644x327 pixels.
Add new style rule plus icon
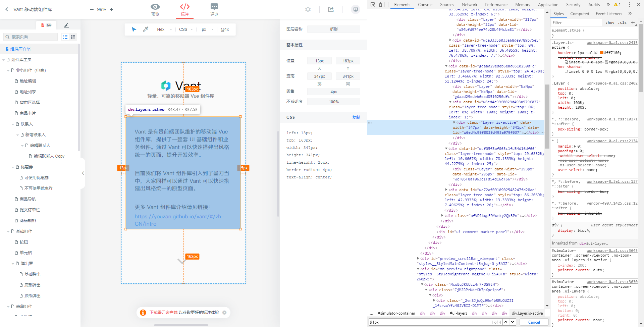[x=633, y=23]
